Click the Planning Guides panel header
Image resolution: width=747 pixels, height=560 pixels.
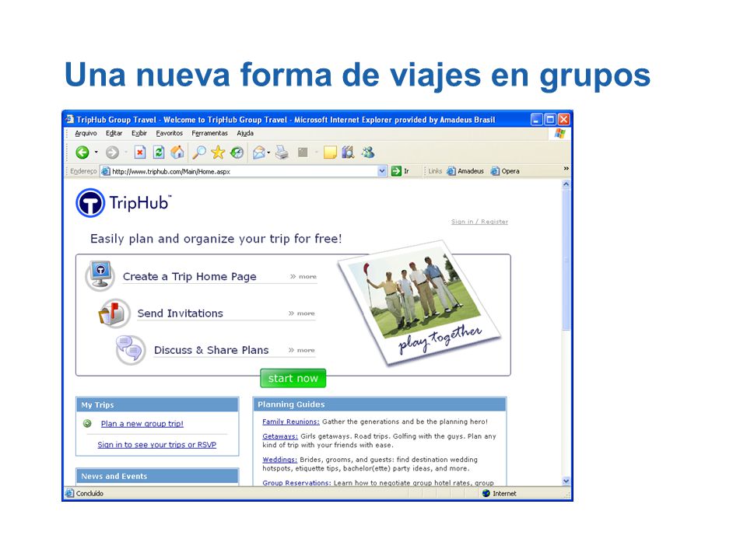click(x=380, y=404)
